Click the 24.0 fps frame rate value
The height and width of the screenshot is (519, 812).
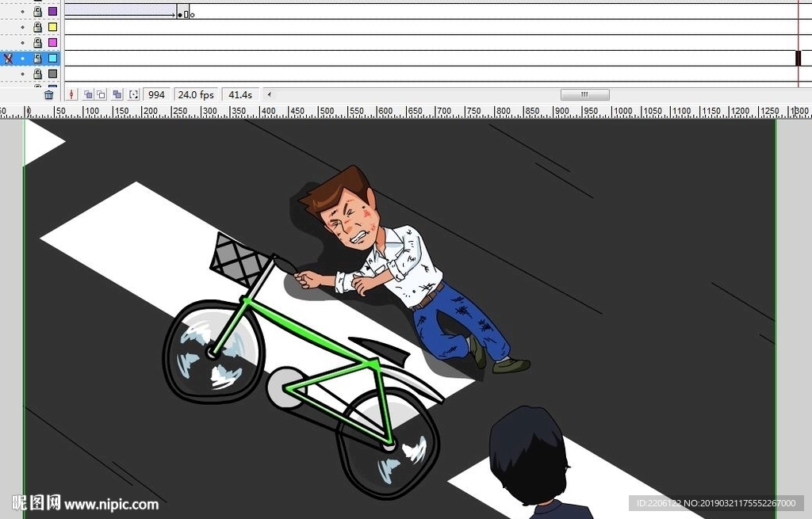click(x=195, y=94)
